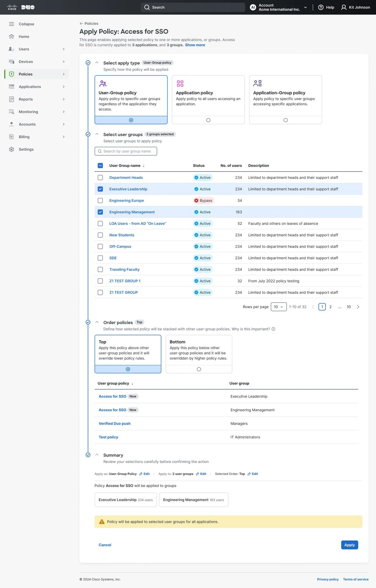Click the Collapse sidebar hamburger icon
Image resolution: width=376 pixels, height=588 pixels.
(x=11, y=24)
